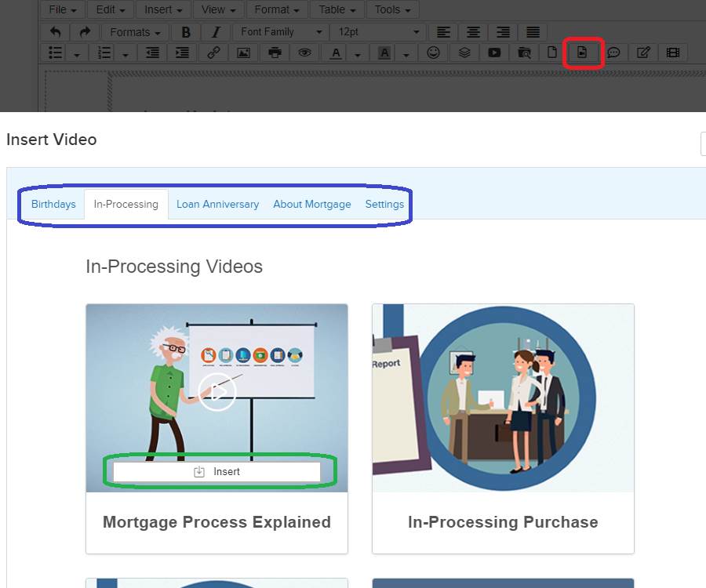Open the Font Family dropdown
The height and width of the screenshot is (588, 706).
(x=282, y=32)
